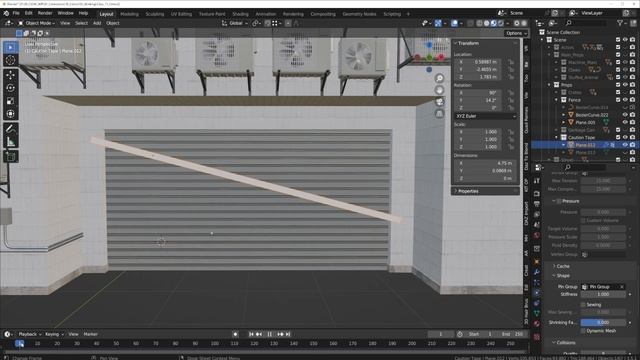Click the snapping magnet icon
Image resolution: width=640 pixels, height=360 pixels.
268,23
